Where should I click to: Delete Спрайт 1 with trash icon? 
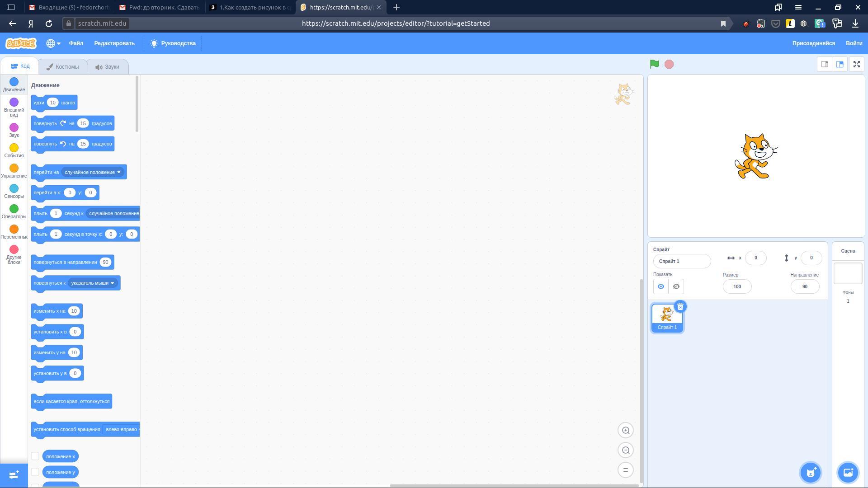680,307
